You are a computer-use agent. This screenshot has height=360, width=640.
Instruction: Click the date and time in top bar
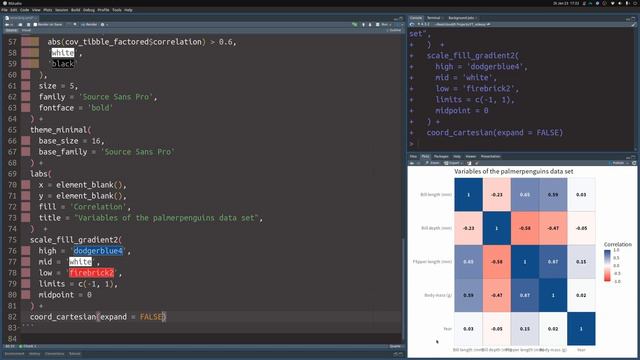[x=566, y=3]
